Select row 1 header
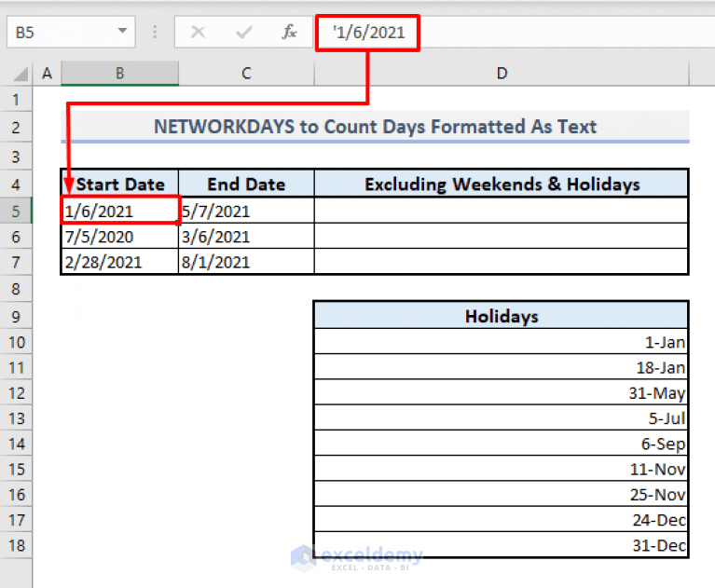Screen dimensions: 715x588 [x=16, y=100]
